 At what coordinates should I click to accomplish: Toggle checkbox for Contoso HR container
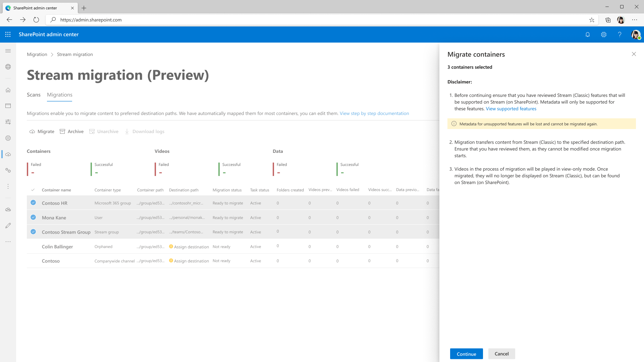pyautogui.click(x=33, y=202)
